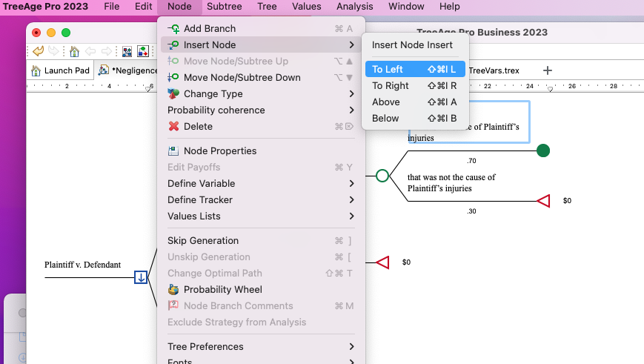
Task: Click the Launch Pad tab house icon
Action: tap(36, 70)
